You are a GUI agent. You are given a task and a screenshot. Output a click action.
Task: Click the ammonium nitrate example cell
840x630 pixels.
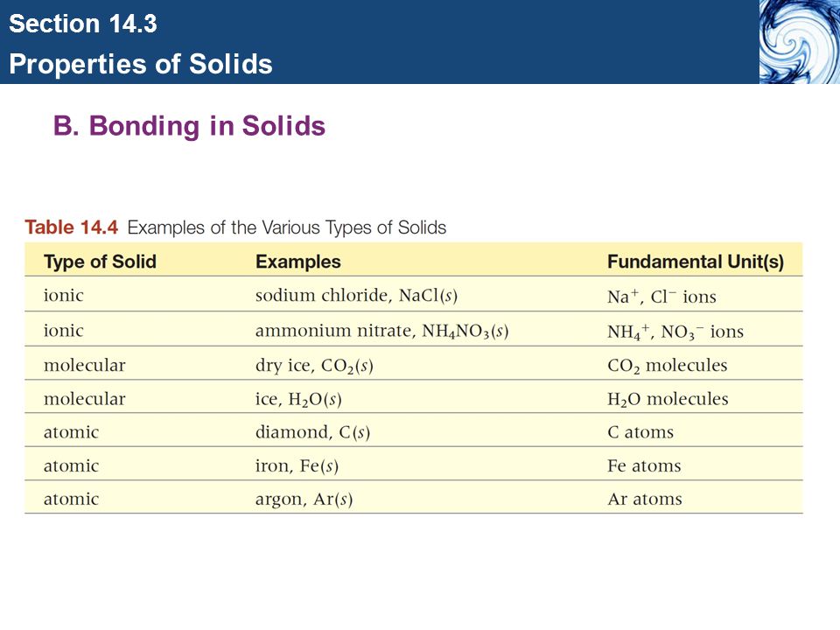(x=381, y=331)
